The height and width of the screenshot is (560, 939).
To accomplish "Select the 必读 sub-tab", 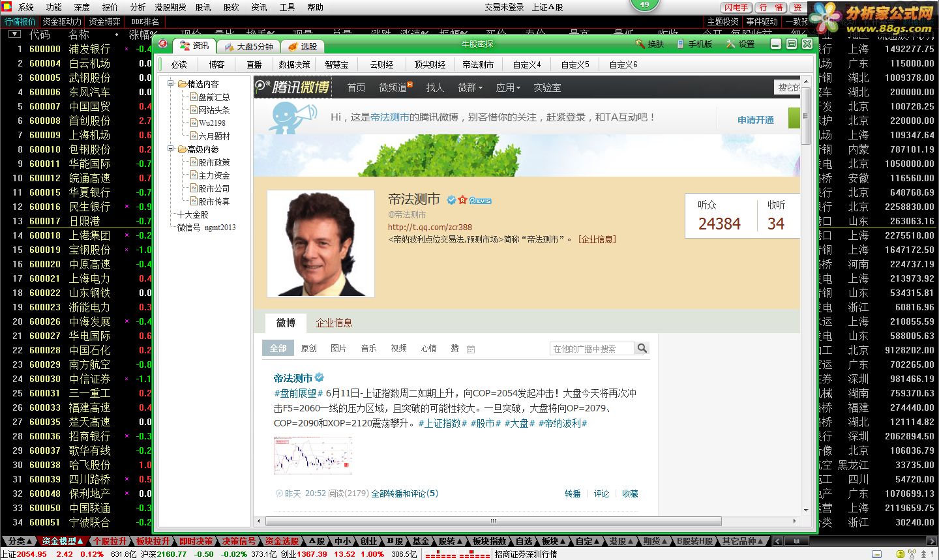I will 179,65.
